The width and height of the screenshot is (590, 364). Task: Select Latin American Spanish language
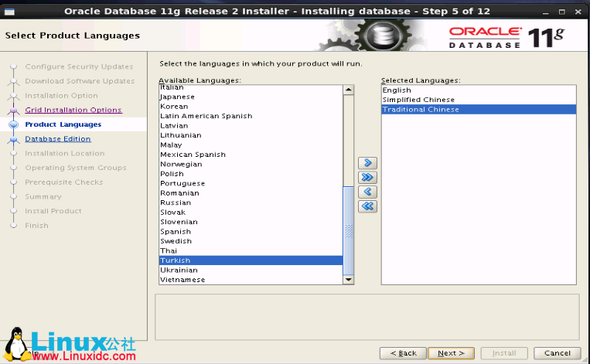251,116
